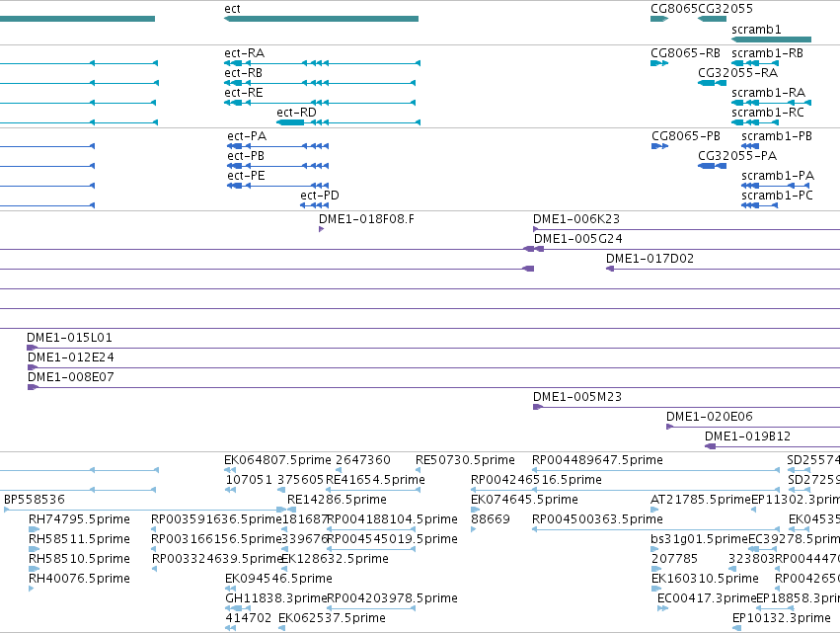
Task: Select scramb1-RB transcript label
Action: [767, 53]
